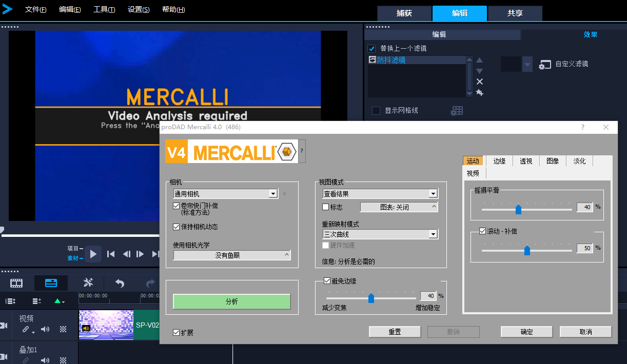The height and width of the screenshot is (364, 627).
Task: Open the storyboard view icon
Action: coord(17,282)
